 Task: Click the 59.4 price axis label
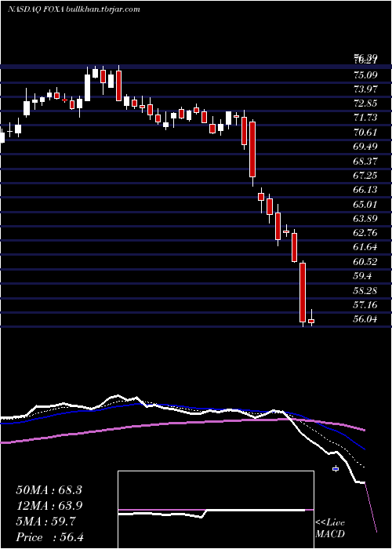363,276
